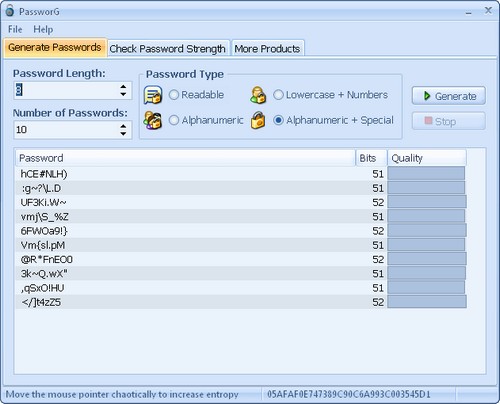Switch to Check Password Strength tab

click(x=168, y=49)
